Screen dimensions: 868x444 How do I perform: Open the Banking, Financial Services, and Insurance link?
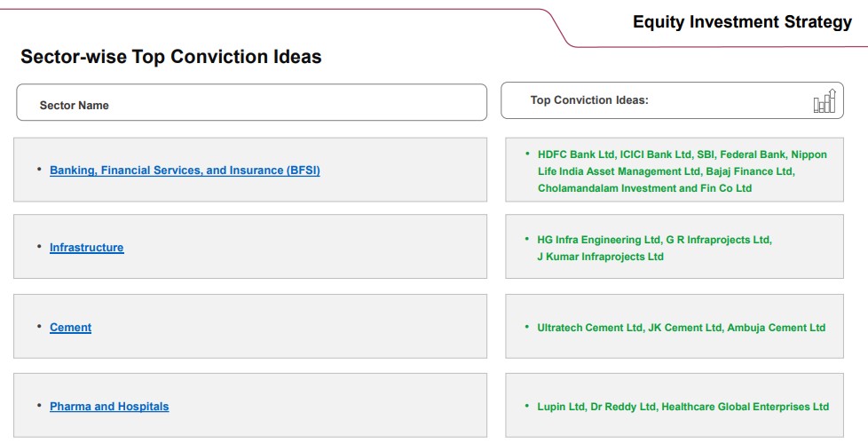(x=185, y=170)
